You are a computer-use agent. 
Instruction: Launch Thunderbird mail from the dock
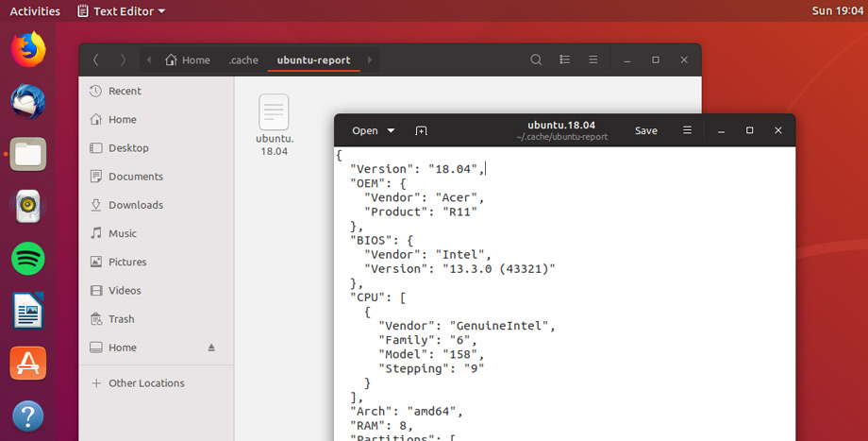28,101
